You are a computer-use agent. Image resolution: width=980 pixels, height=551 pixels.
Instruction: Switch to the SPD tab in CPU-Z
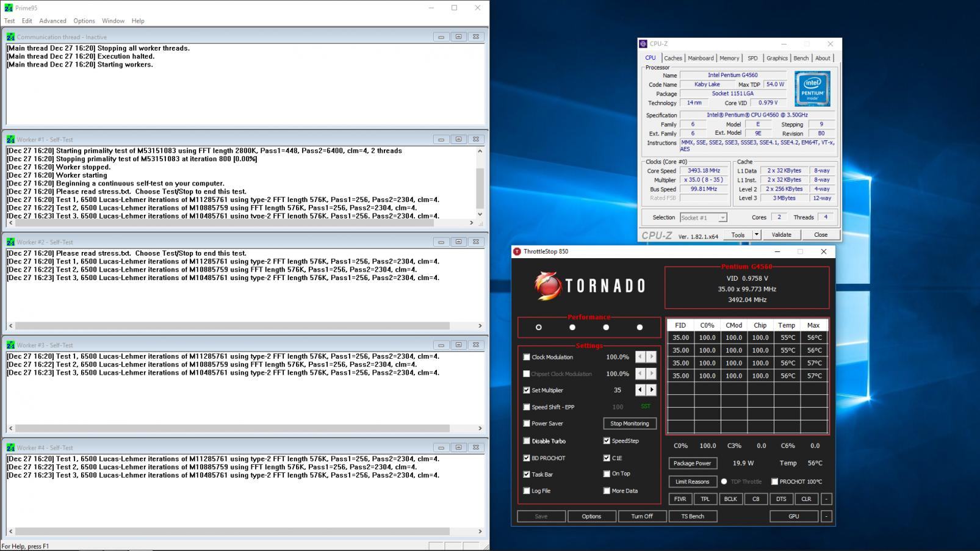(x=752, y=58)
